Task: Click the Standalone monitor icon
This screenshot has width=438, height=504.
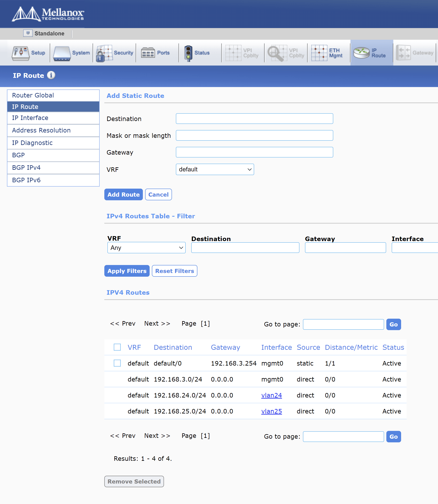Action: (28, 33)
